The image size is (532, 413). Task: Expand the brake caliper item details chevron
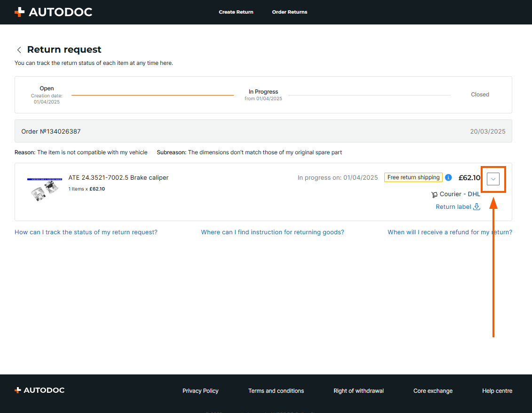[493, 179]
